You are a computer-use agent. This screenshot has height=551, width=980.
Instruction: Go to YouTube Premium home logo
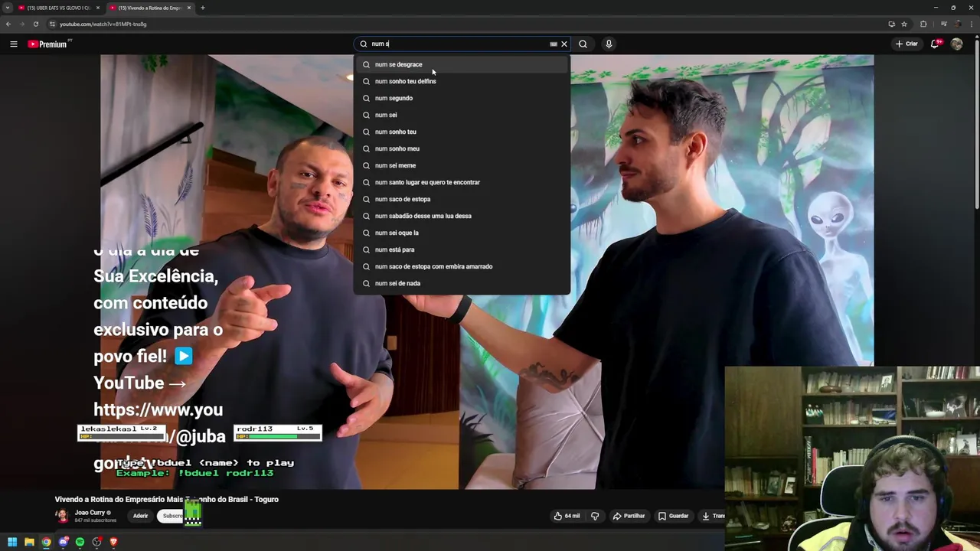tap(47, 44)
